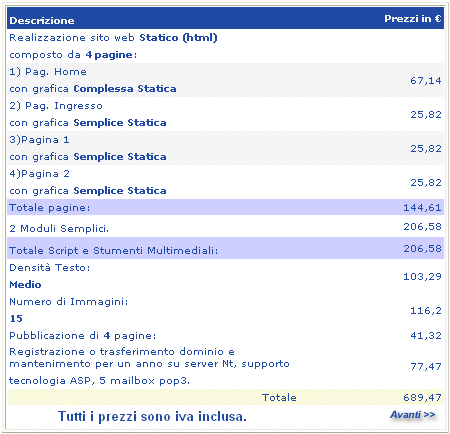Click con grafica Complessa Statica text
This screenshot has height=434, width=450.
pos(93,89)
